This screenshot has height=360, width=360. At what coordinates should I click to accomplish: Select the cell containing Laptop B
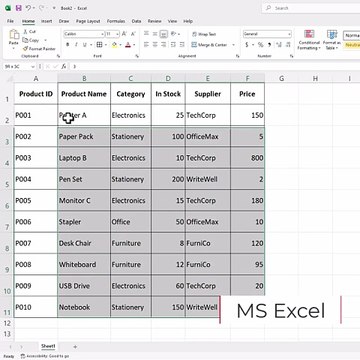point(84,158)
